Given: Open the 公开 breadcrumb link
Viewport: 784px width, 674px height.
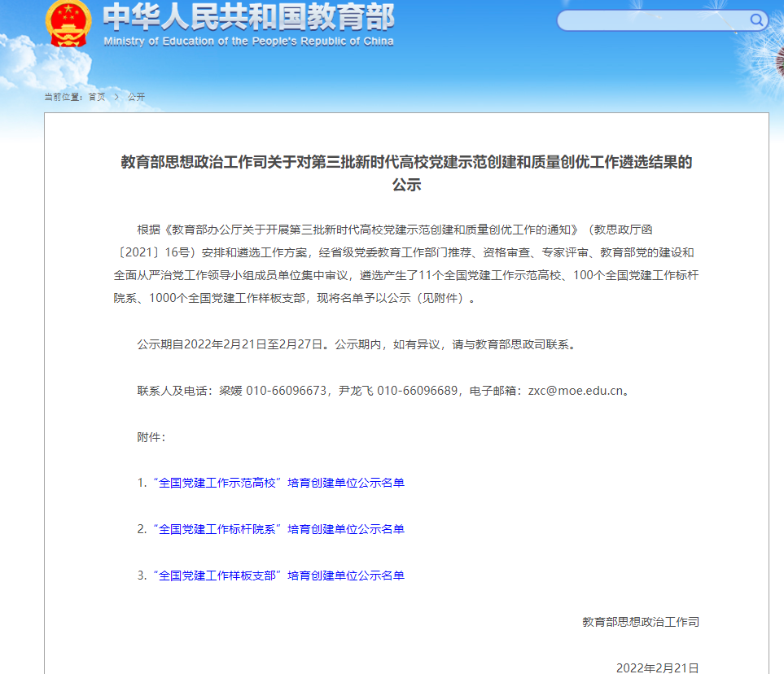Looking at the screenshot, I should 136,97.
